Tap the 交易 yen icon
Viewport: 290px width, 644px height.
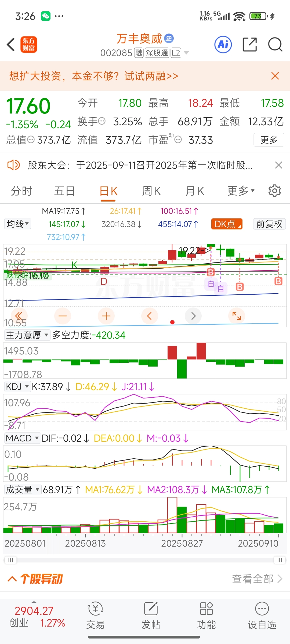click(x=95, y=609)
